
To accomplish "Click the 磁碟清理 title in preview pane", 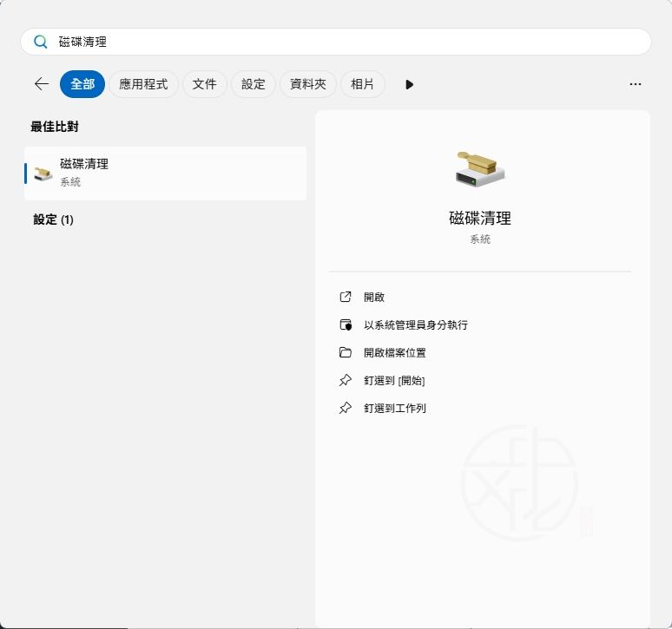I will click(x=480, y=219).
